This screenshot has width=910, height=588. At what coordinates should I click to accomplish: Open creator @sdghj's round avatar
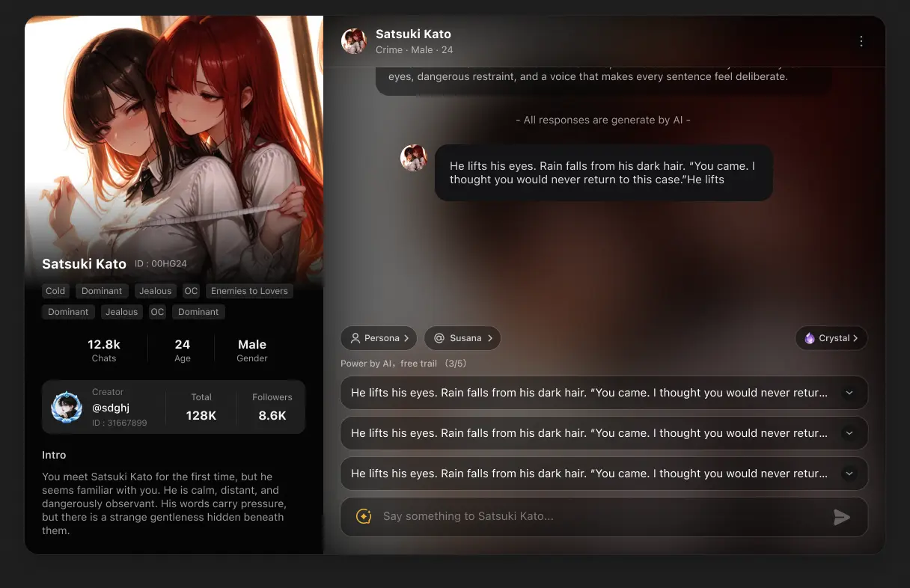(67, 408)
